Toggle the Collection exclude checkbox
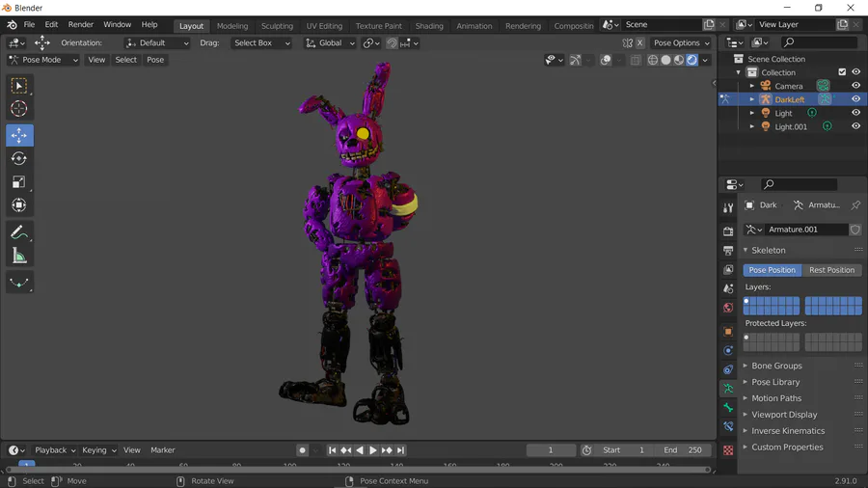 (x=842, y=72)
